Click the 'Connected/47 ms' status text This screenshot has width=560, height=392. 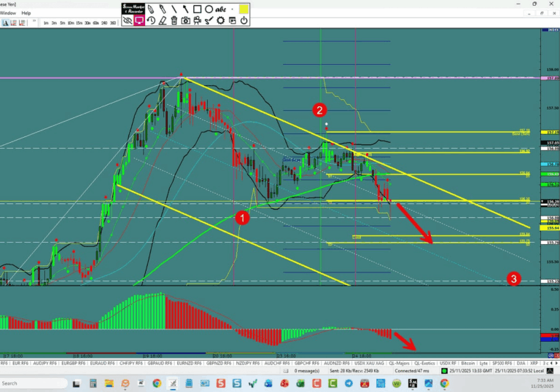pos(413,371)
